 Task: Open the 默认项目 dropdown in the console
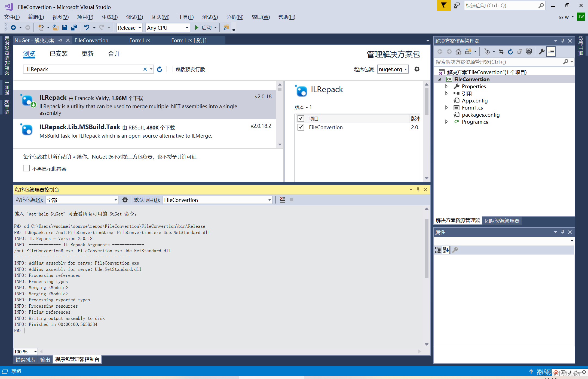click(x=268, y=200)
